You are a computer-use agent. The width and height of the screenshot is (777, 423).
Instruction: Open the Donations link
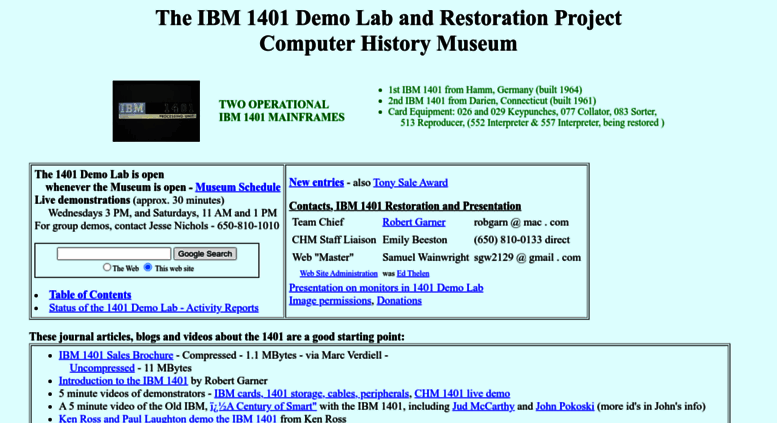(x=399, y=301)
